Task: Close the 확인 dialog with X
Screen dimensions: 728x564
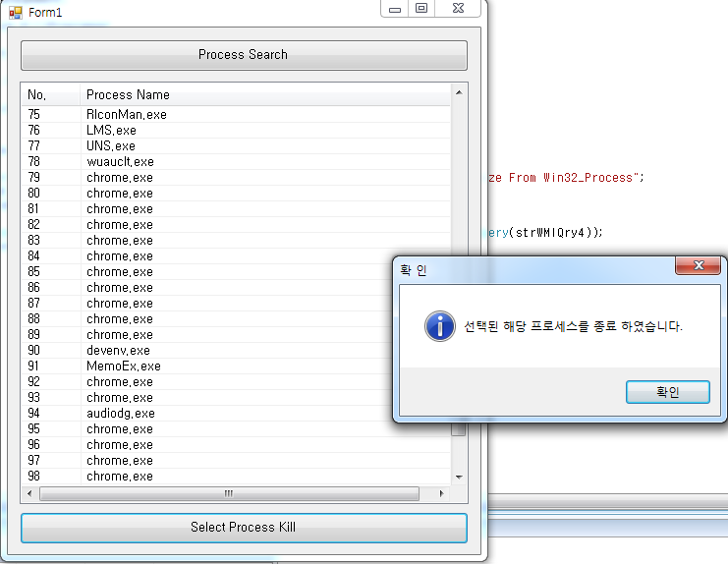Action: (699, 265)
